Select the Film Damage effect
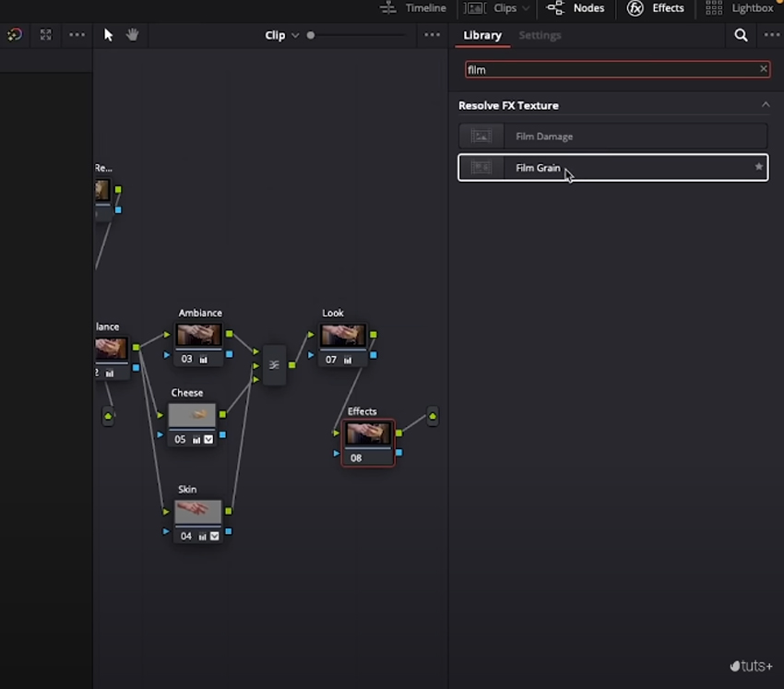This screenshot has width=784, height=689. coord(613,136)
